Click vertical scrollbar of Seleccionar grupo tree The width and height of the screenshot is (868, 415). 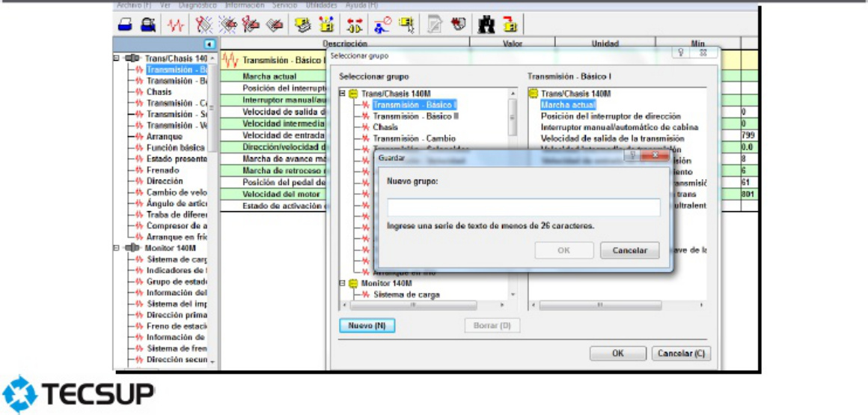click(513, 193)
